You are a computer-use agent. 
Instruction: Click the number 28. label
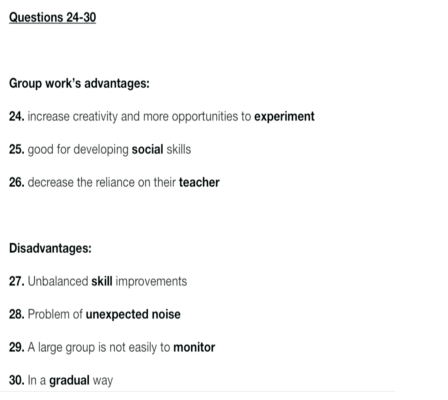pyautogui.click(x=17, y=314)
